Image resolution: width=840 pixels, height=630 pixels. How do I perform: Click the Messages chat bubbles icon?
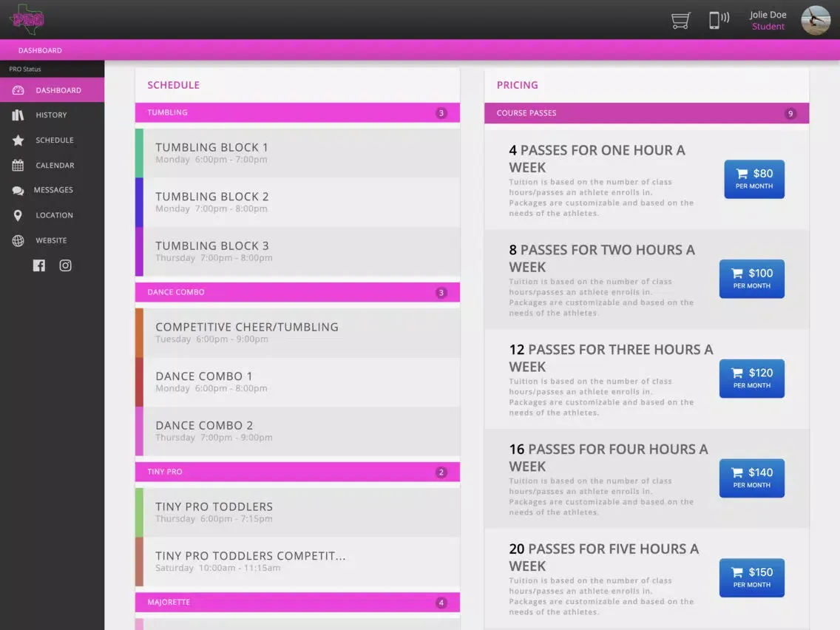pyautogui.click(x=18, y=190)
